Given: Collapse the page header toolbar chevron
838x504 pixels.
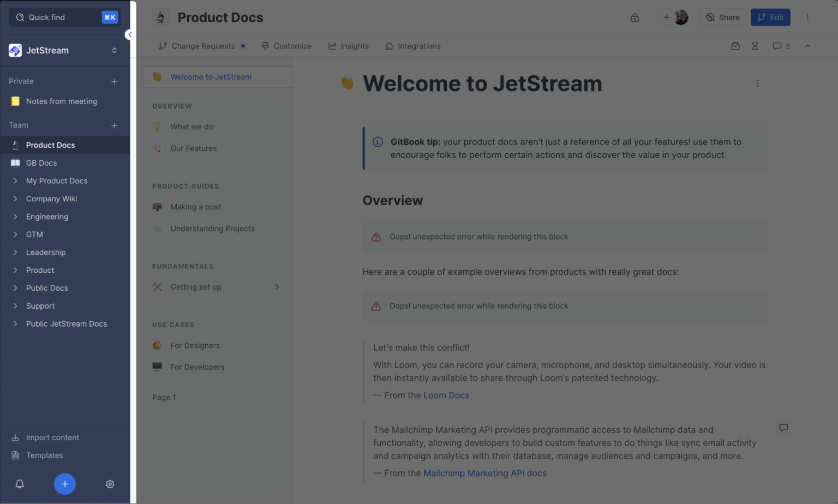Looking at the screenshot, I should 807,46.
